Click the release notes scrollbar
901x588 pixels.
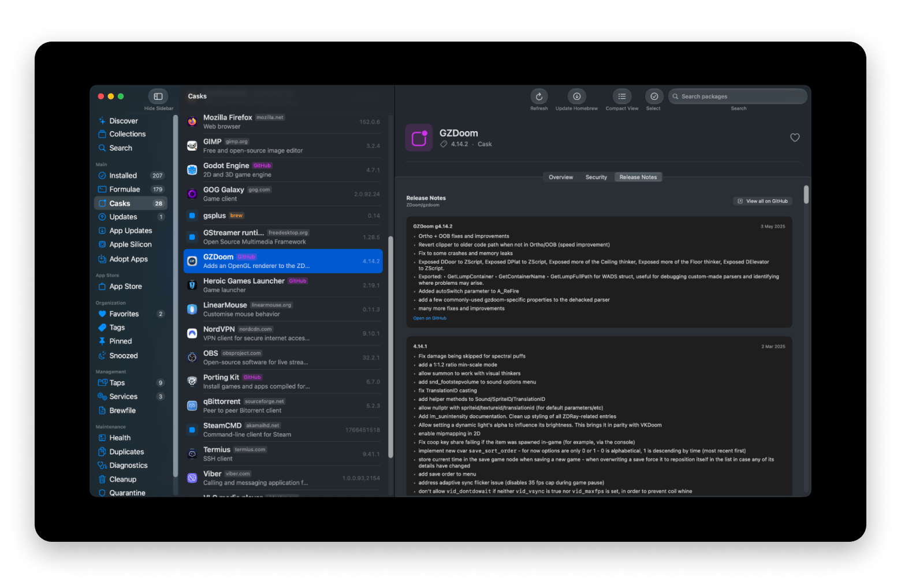pos(806,195)
